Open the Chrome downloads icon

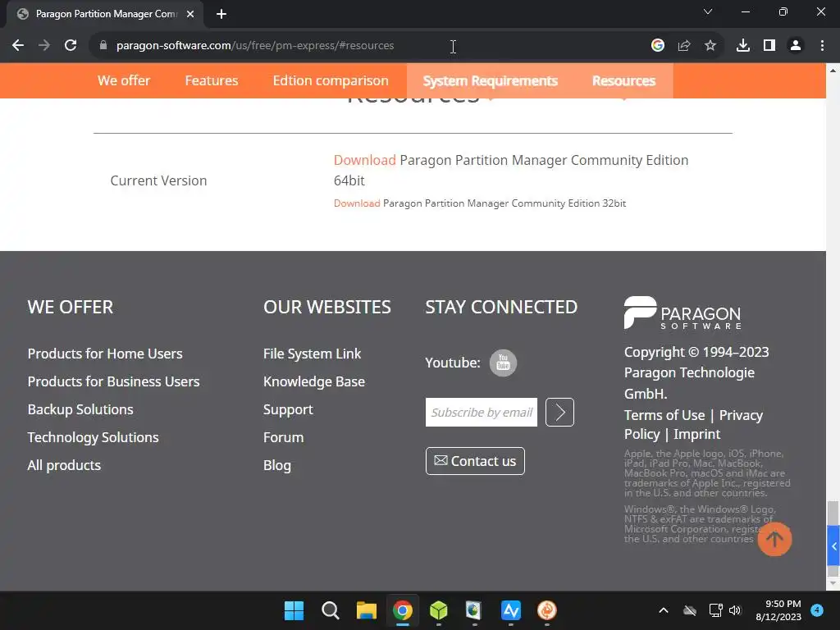point(743,46)
